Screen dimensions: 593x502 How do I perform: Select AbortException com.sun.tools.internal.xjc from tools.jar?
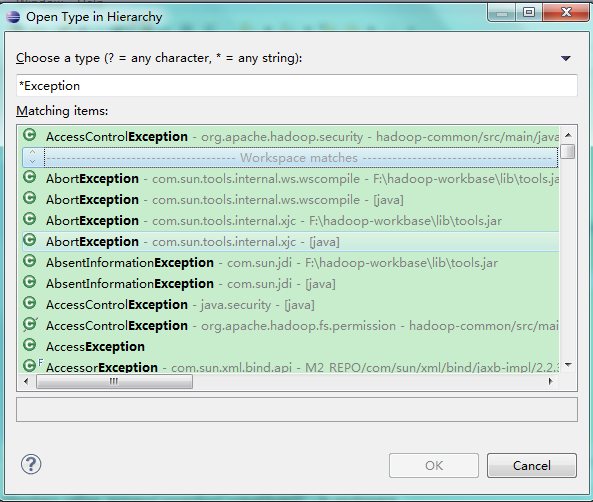click(290, 221)
